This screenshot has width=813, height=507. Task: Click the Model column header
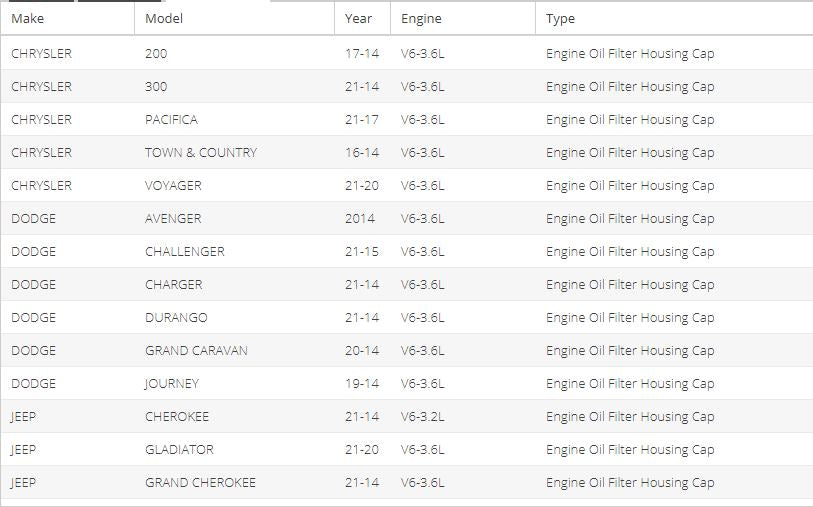pyautogui.click(x=164, y=18)
